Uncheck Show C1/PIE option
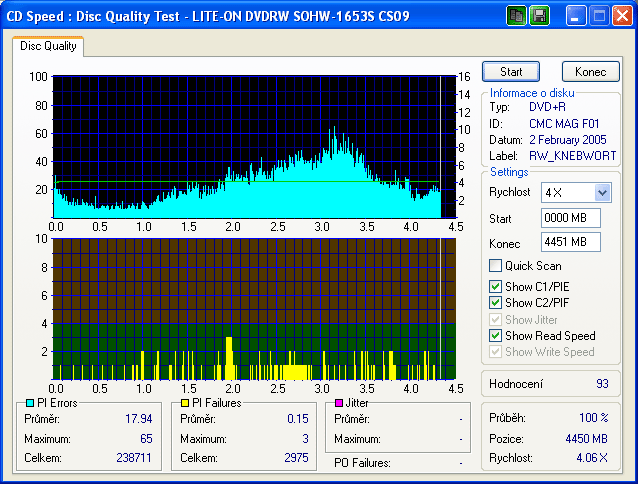Image resolution: width=638 pixels, height=484 pixels. (x=495, y=288)
